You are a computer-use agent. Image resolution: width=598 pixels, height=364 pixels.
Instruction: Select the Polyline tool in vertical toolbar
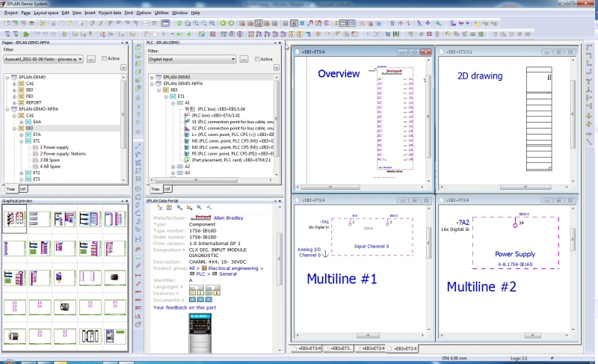(138, 155)
